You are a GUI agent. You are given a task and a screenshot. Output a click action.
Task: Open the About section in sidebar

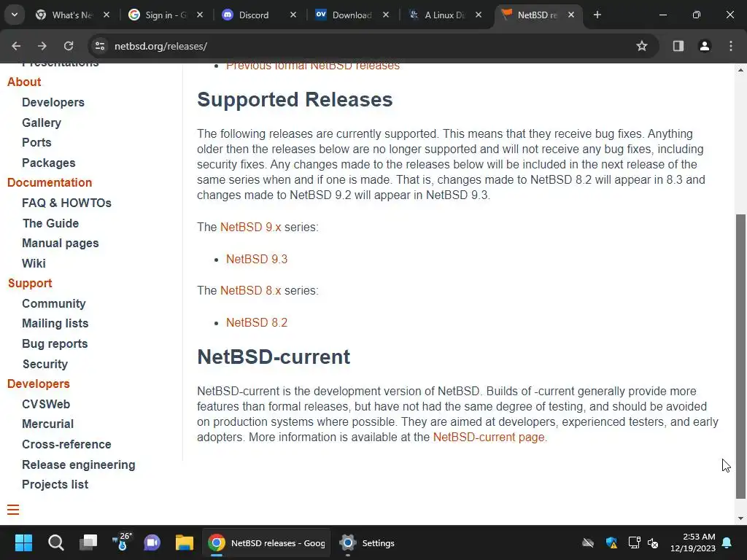point(24,82)
